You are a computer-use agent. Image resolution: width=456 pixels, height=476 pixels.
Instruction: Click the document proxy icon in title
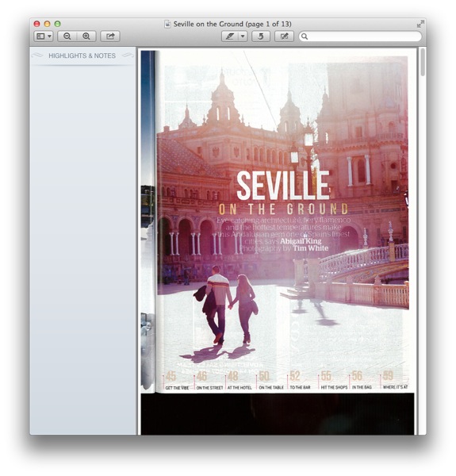click(x=167, y=24)
